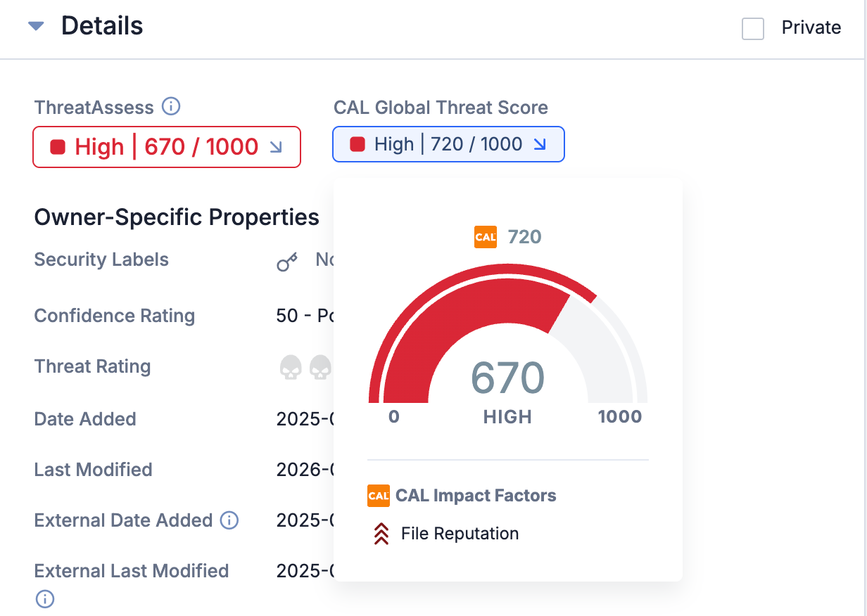Select the Security Labels key icon
The width and height of the screenshot is (867, 616).
pyautogui.click(x=286, y=262)
